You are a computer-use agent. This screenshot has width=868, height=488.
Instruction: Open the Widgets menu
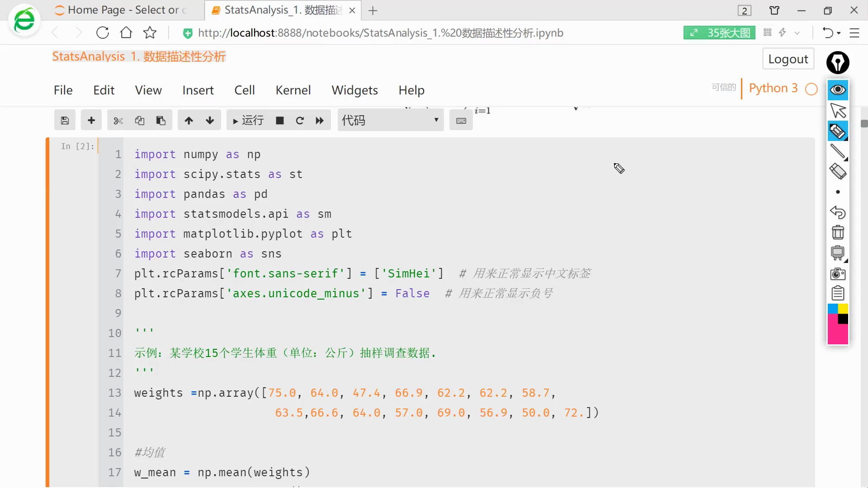(355, 90)
